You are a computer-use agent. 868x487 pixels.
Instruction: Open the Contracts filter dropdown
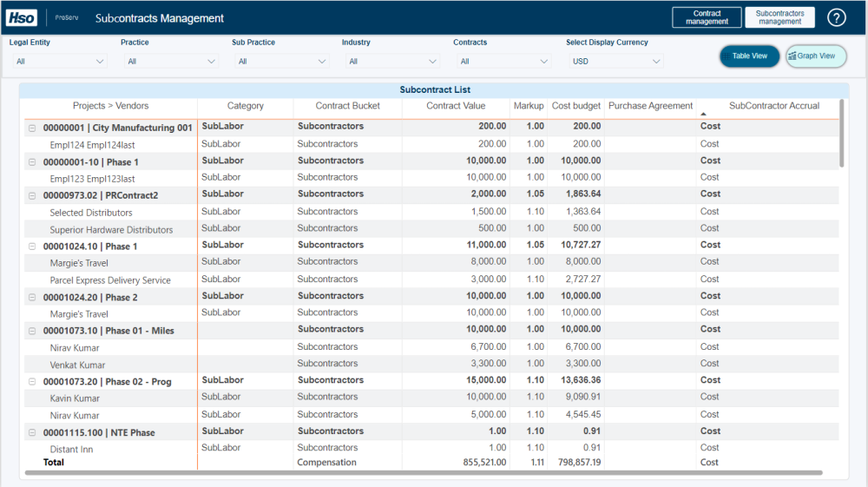503,62
